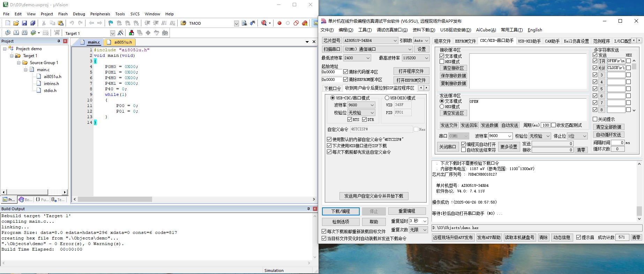
Task: Click 发送数据 button
Action: (x=489, y=125)
